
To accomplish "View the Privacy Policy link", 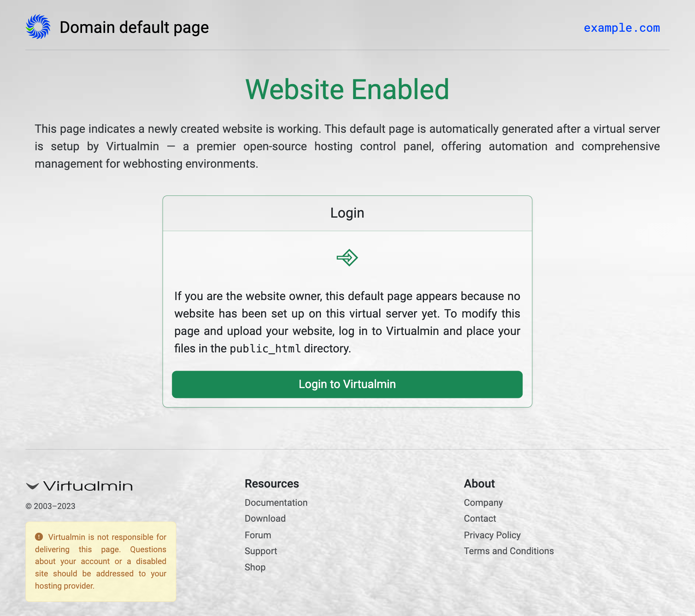I will pos(492,535).
